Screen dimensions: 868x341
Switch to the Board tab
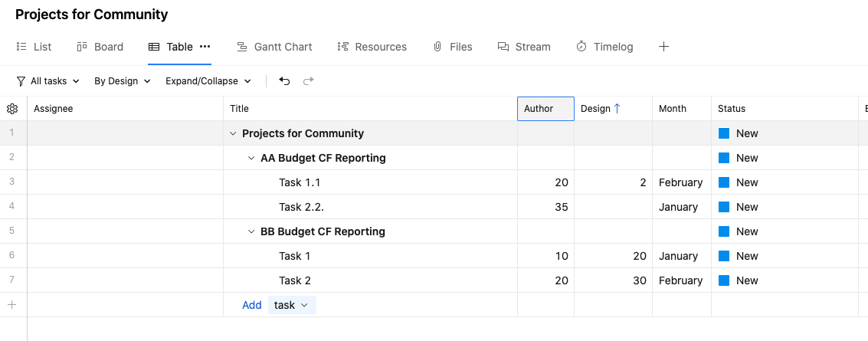100,47
